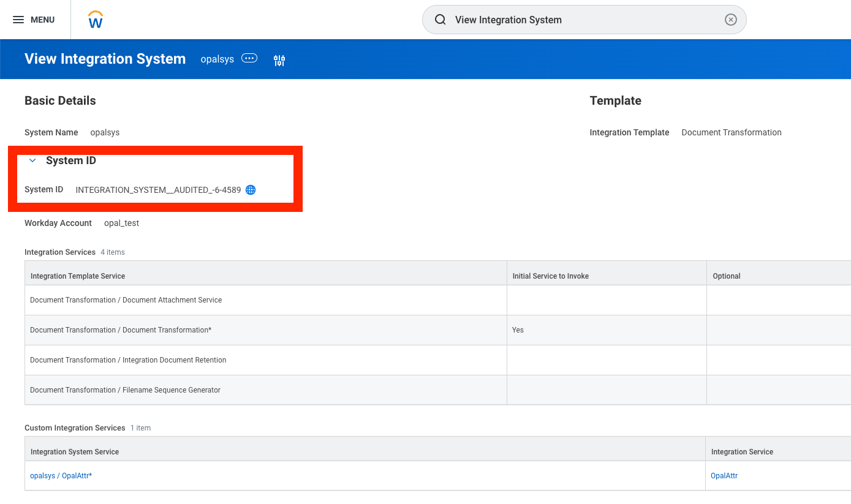
Task: Click the MENU label in top bar
Action: [43, 20]
